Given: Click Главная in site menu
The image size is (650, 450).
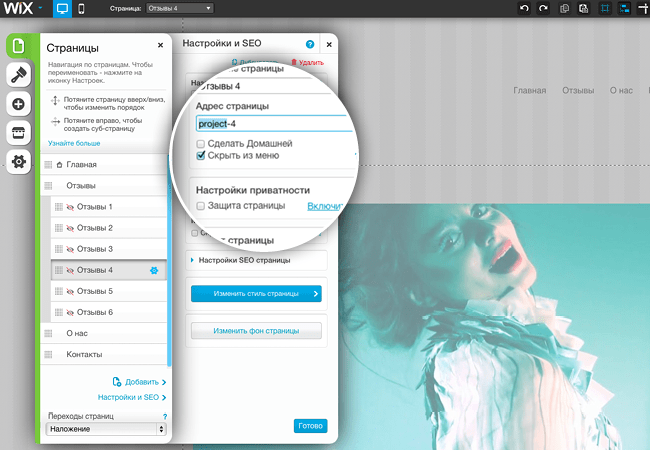Looking at the screenshot, I should pyautogui.click(x=529, y=90).
